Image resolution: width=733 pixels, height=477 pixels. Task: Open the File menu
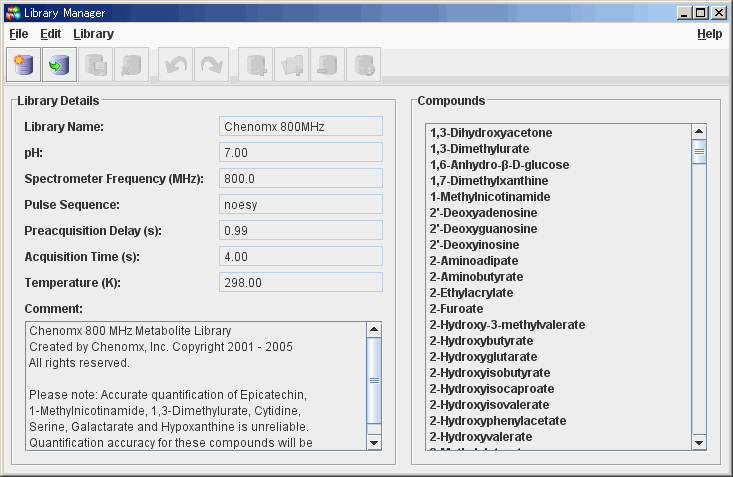click(19, 34)
